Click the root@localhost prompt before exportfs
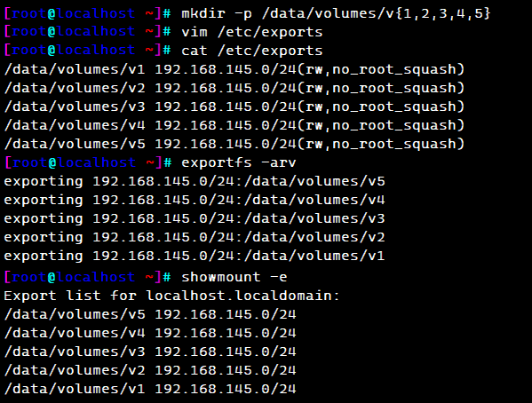Viewport: 532px width, 403px height. click(88, 162)
